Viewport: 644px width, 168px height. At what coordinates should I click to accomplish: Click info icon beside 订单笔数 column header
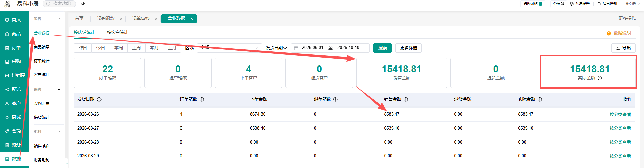tap(202, 99)
